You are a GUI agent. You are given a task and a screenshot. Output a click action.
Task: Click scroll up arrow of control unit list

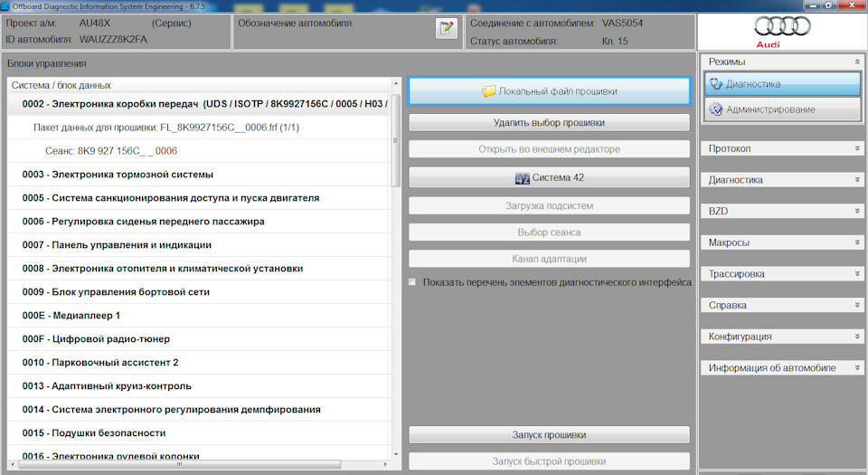click(x=395, y=83)
